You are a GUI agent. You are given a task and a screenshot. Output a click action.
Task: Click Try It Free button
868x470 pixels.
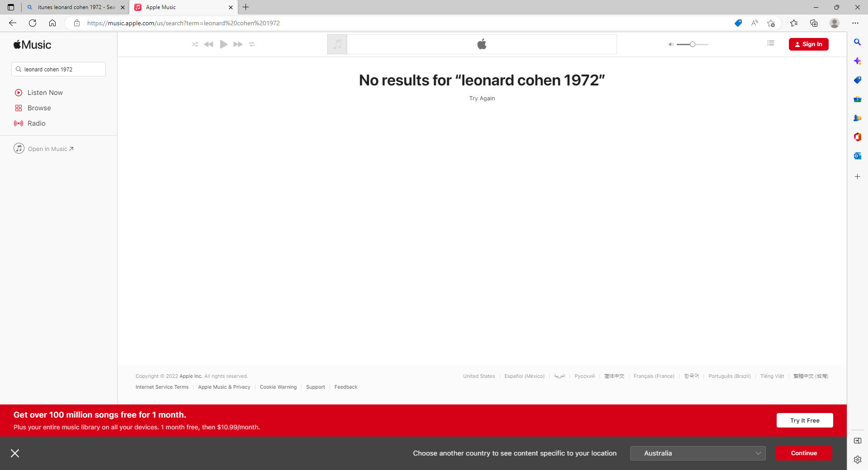coord(805,420)
